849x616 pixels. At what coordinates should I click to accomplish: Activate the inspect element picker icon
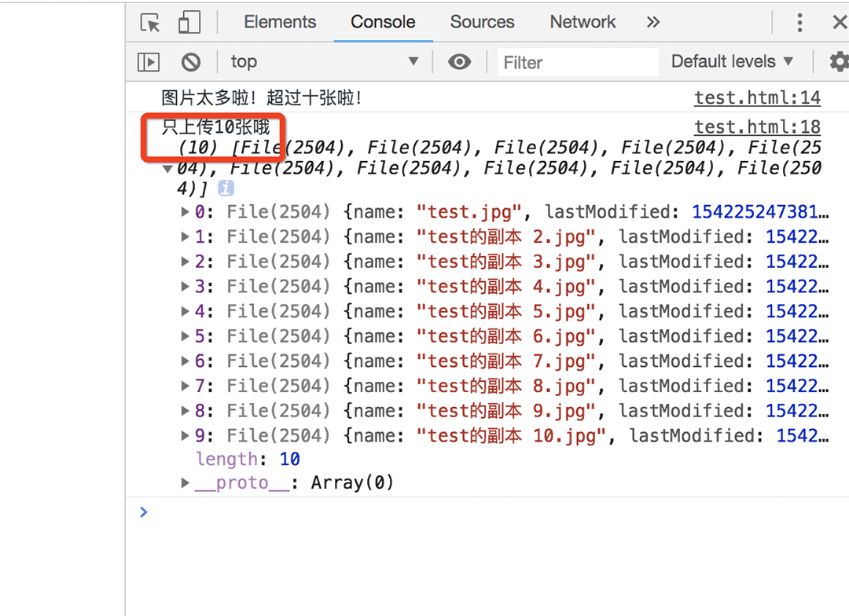click(150, 22)
